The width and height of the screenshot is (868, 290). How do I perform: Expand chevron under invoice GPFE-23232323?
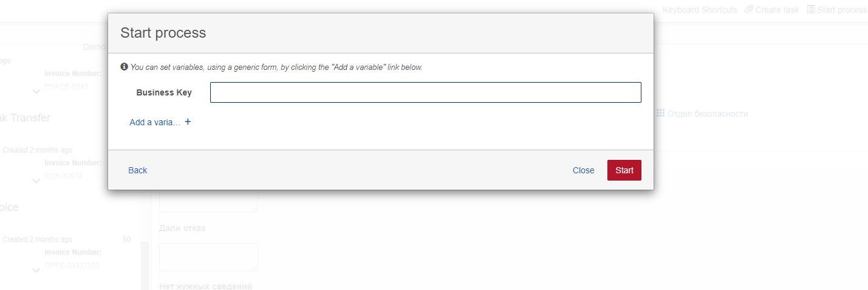[36, 271]
